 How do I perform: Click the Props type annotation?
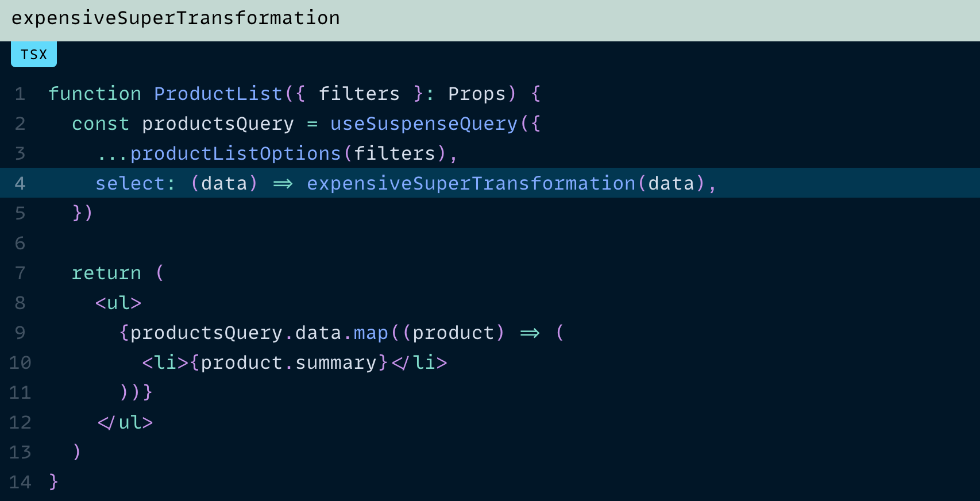point(477,94)
